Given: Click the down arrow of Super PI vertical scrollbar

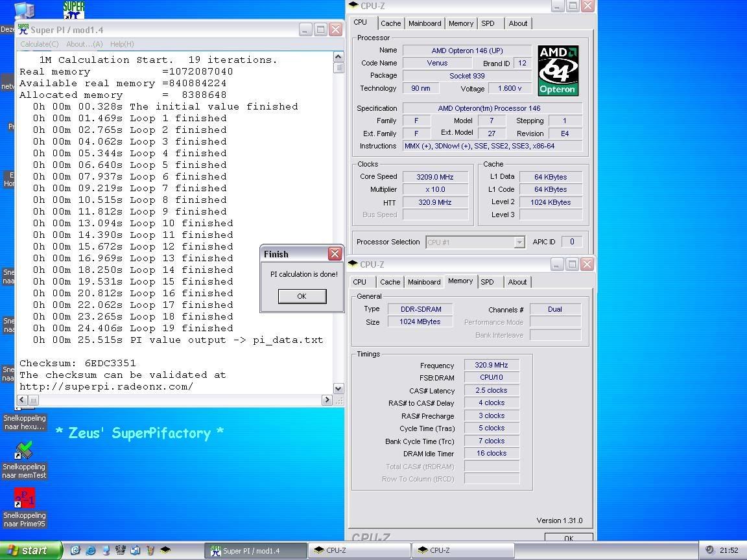Looking at the screenshot, I should coord(338,389).
